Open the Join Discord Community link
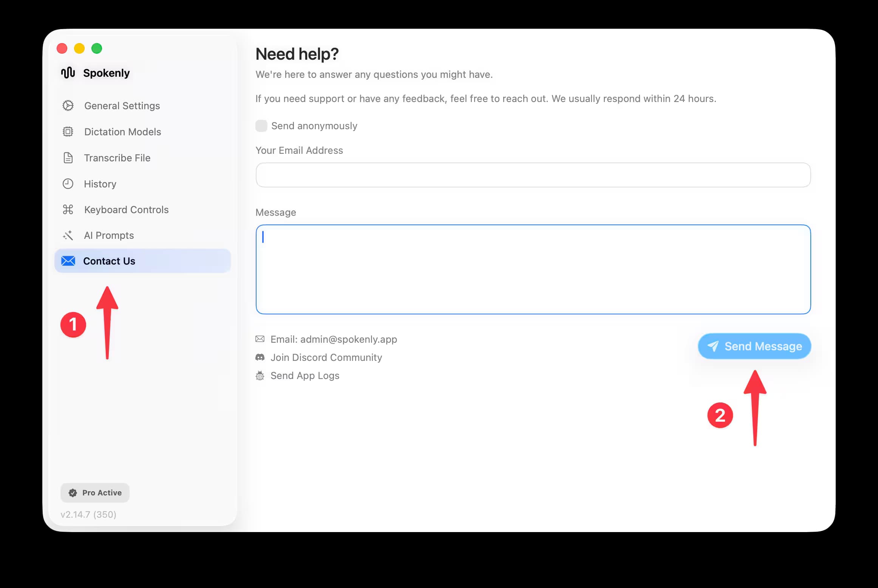 (326, 357)
